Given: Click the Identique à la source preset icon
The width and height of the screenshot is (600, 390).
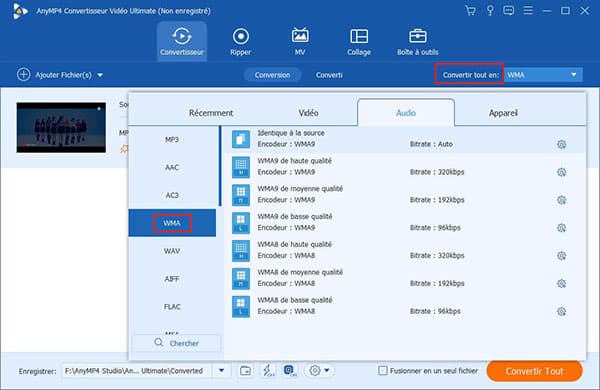Looking at the screenshot, I should pyautogui.click(x=241, y=139).
